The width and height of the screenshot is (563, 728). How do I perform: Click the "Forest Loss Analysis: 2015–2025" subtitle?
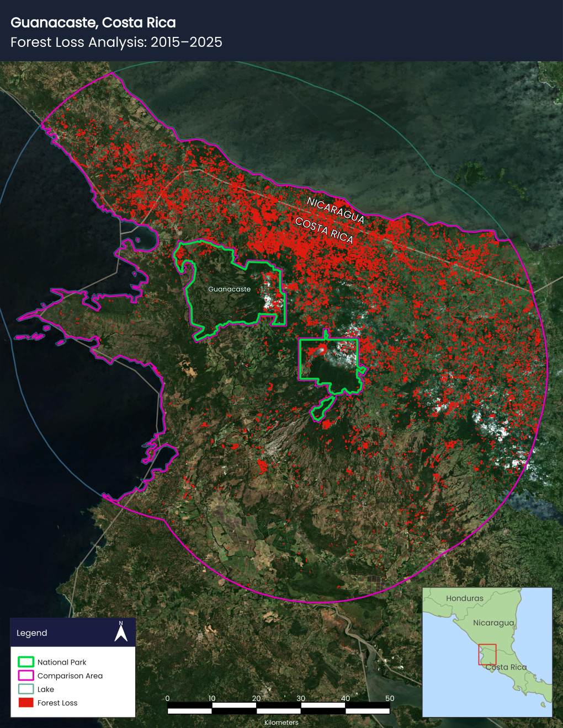click(116, 42)
